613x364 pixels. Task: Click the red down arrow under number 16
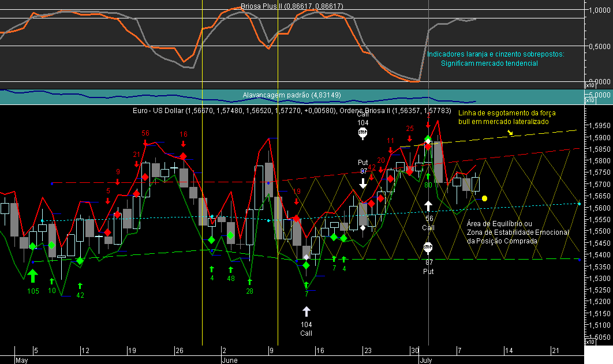point(184,143)
